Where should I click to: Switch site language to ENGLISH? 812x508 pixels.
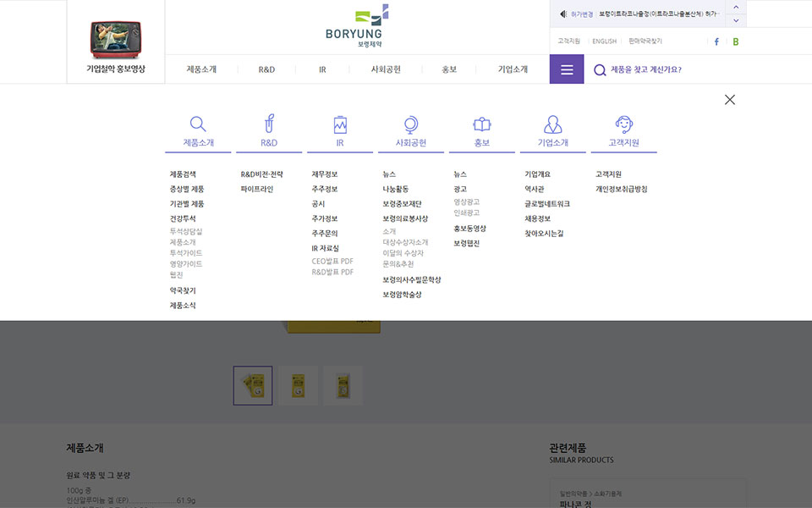point(604,41)
